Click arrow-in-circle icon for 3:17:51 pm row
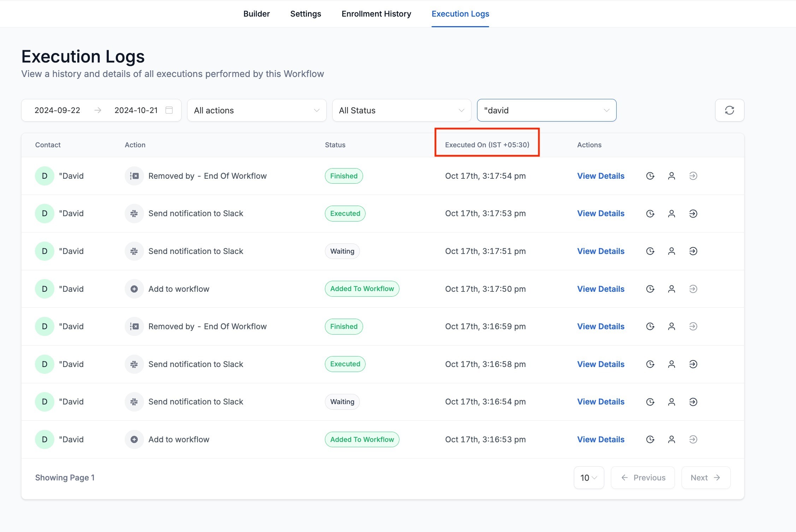Image resolution: width=796 pixels, height=532 pixels. [x=693, y=251]
